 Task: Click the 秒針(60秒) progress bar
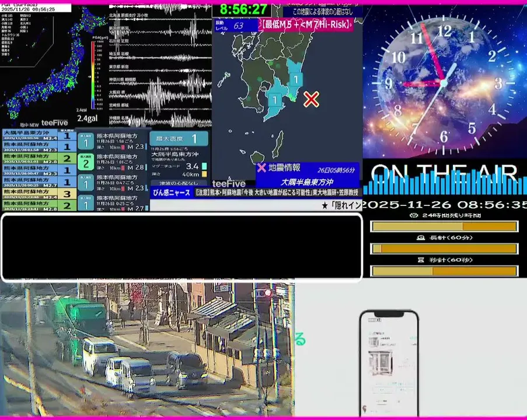[444, 271]
